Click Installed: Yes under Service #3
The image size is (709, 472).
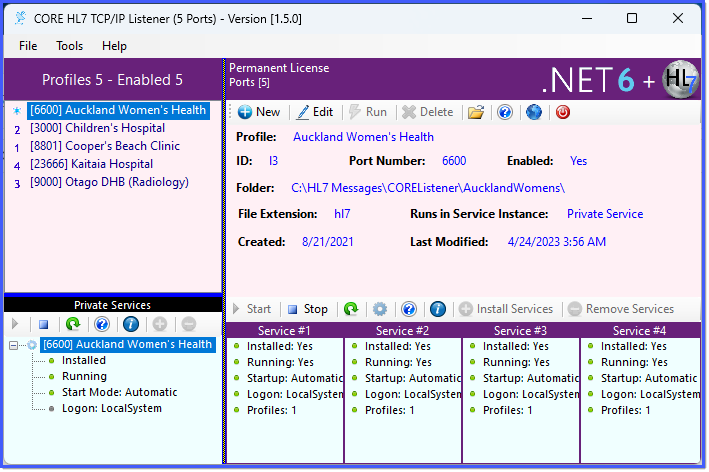point(515,346)
